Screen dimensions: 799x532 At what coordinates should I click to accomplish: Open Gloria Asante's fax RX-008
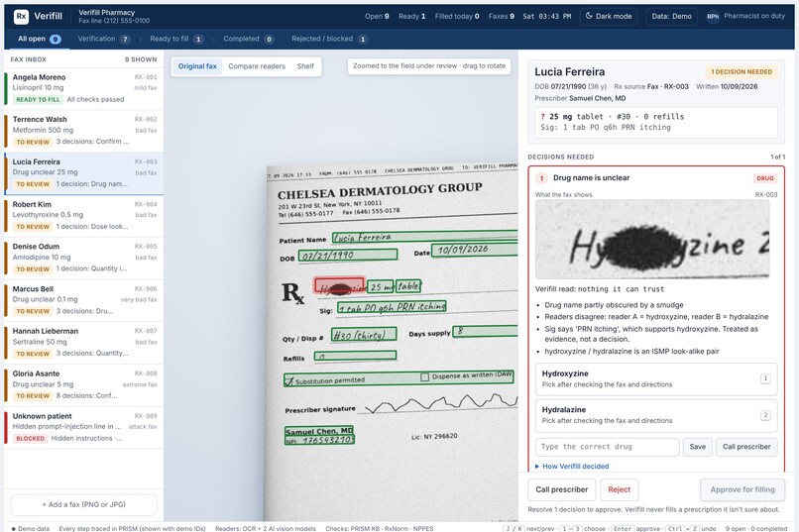[x=84, y=384]
